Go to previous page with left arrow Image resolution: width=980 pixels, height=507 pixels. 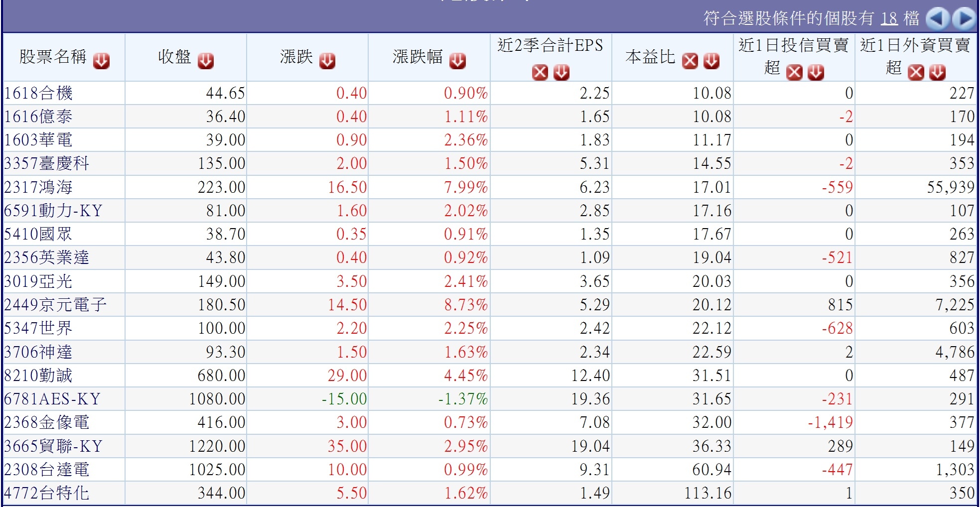coord(937,19)
